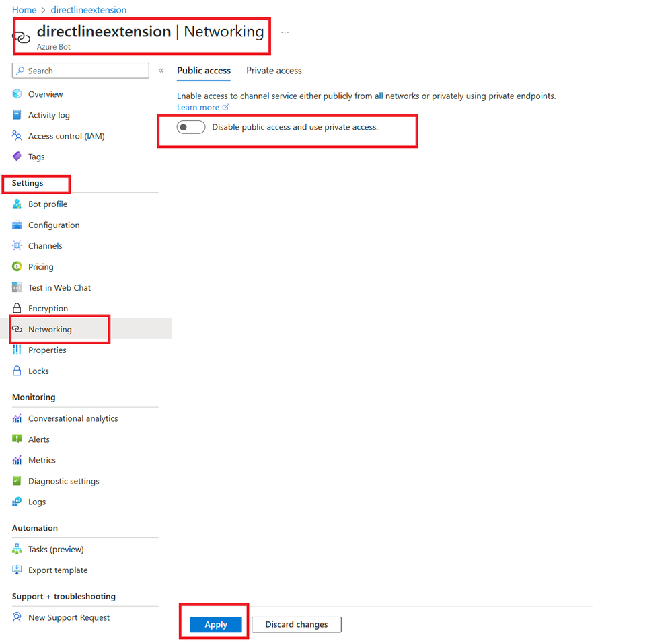The width and height of the screenshot is (672, 643).
Task: Open the Configuration menu item
Action: (54, 225)
